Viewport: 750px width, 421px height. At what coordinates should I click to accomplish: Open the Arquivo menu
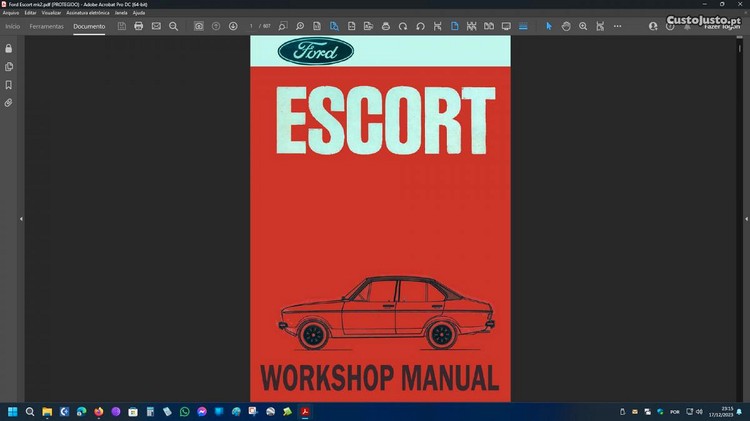11,13
